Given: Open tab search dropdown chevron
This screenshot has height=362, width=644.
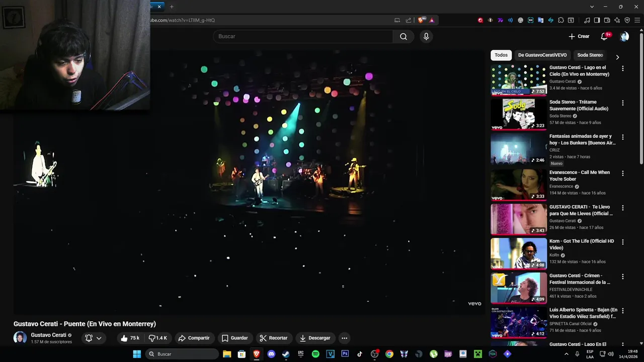Looking at the screenshot, I should pos(592,7).
